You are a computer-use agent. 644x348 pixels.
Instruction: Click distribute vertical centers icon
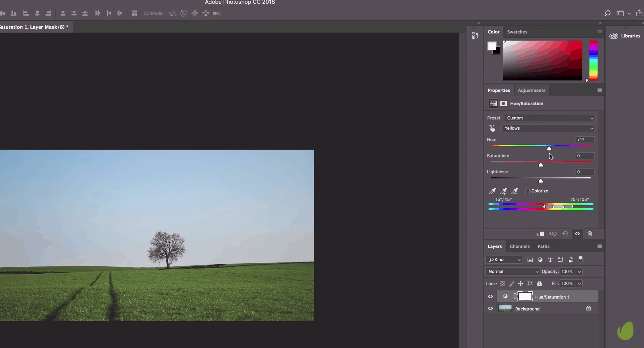tap(74, 13)
